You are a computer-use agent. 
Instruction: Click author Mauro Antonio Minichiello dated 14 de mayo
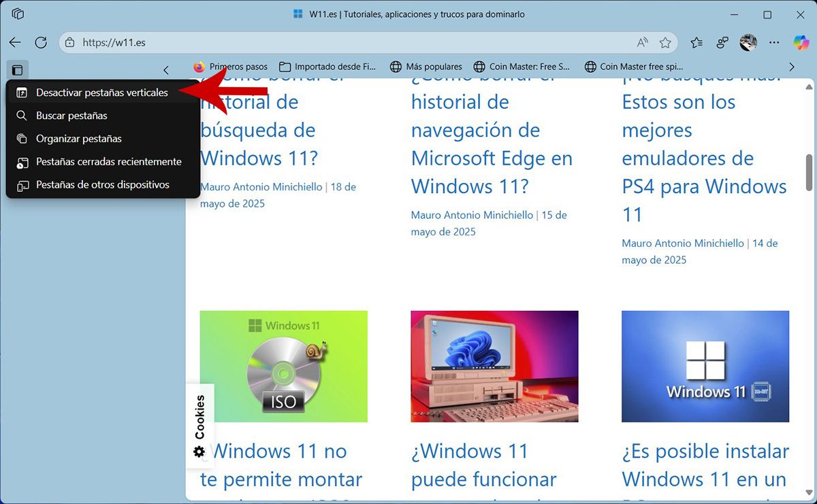click(683, 243)
